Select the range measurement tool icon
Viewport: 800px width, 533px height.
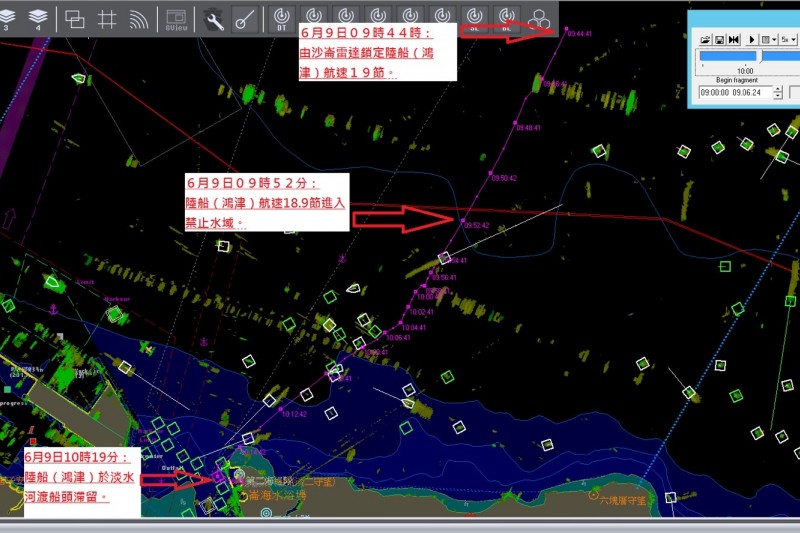click(x=243, y=18)
